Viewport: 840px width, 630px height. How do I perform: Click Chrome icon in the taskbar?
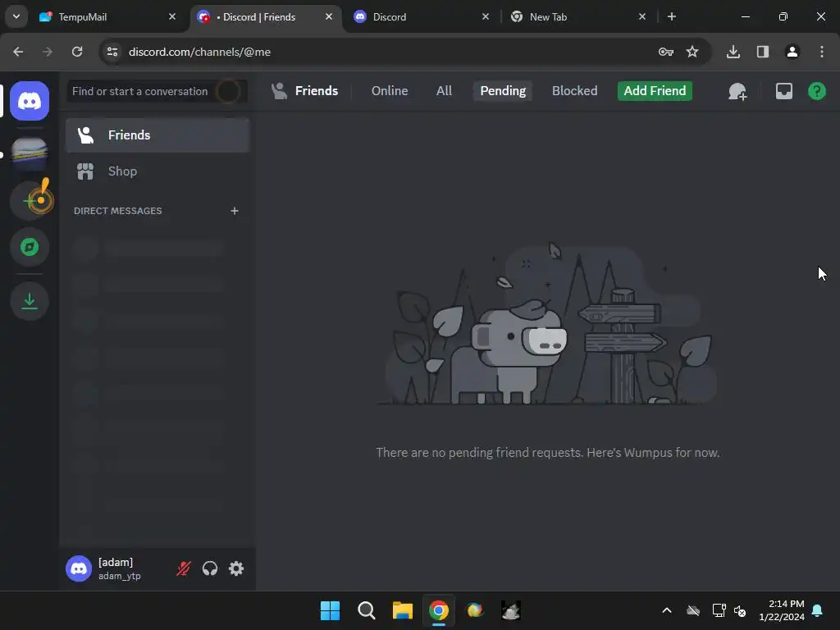438,610
